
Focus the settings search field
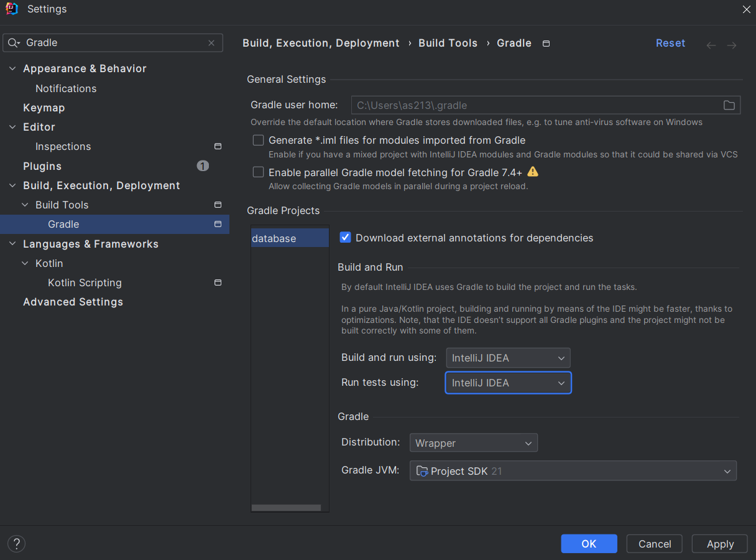(x=113, y=43)
